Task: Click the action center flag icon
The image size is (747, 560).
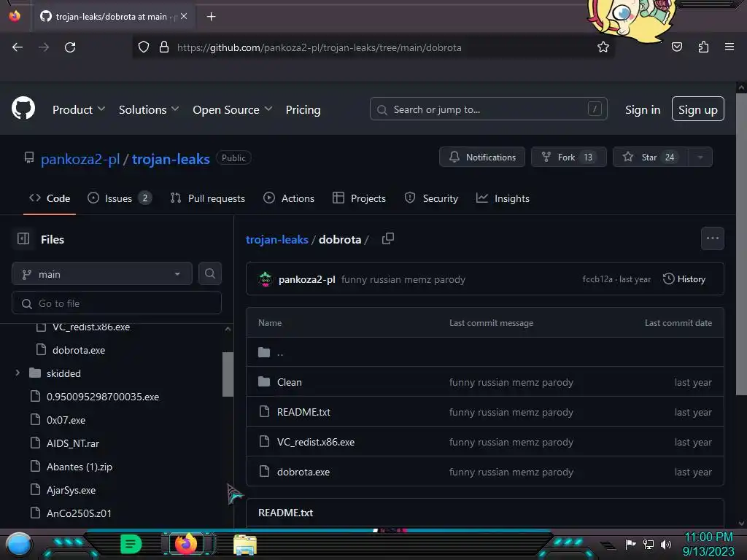Action: (631, 544)
